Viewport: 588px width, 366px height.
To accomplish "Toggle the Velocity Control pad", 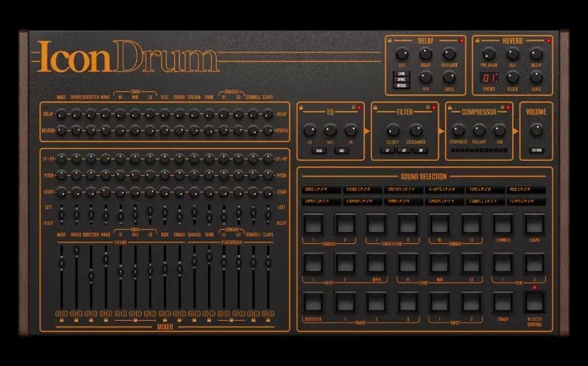I will pyautogui.click(x=534, y=302).
